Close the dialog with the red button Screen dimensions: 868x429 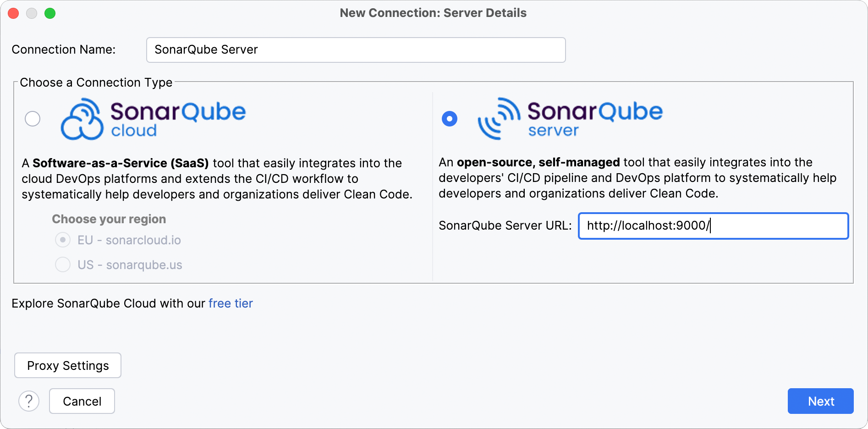(x=14, y=13)
